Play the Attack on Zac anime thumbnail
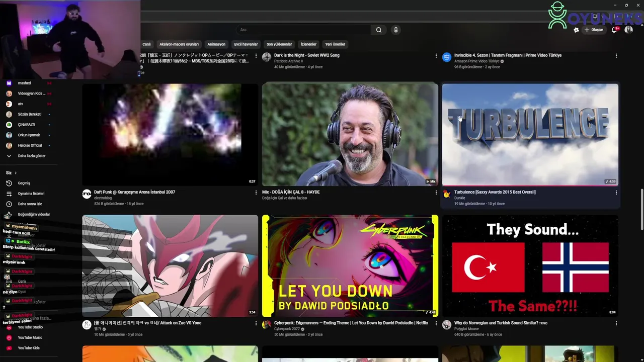The image size is (644, 362). point(170,266)
